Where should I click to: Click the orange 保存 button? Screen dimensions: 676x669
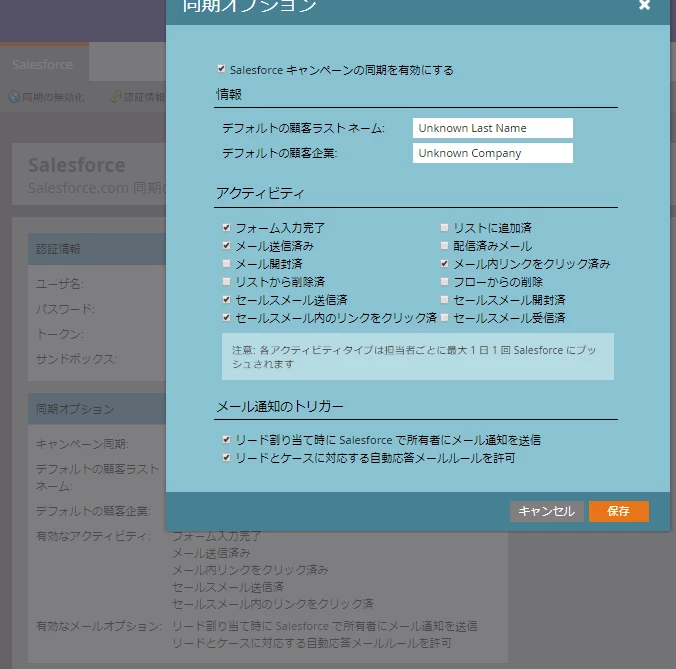(x=618, y=511)
